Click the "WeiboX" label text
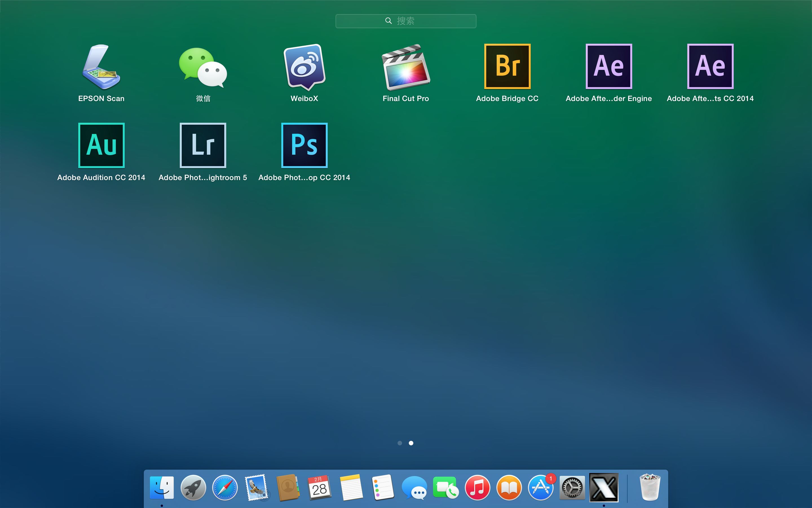 (x=304, y=98)
